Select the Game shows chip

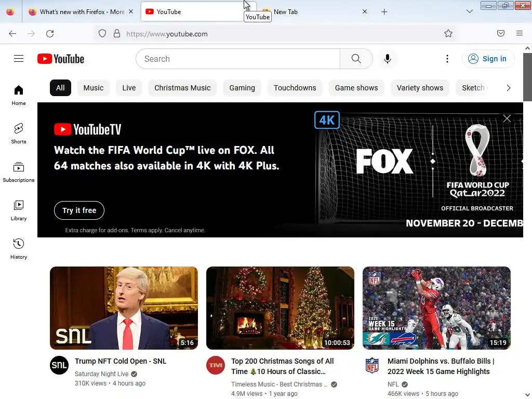[x=356, y=88]
